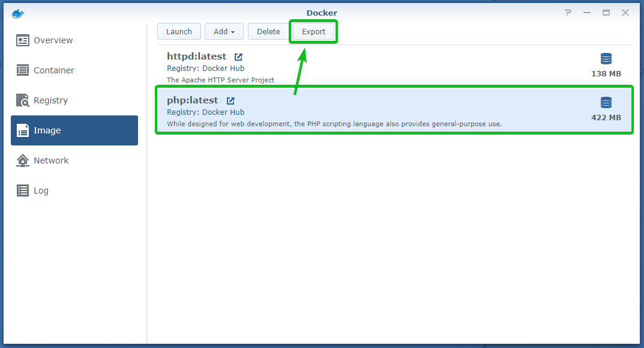Export the selected image
The width and height of the screenshot is (644, 348).
pos(313,32)
